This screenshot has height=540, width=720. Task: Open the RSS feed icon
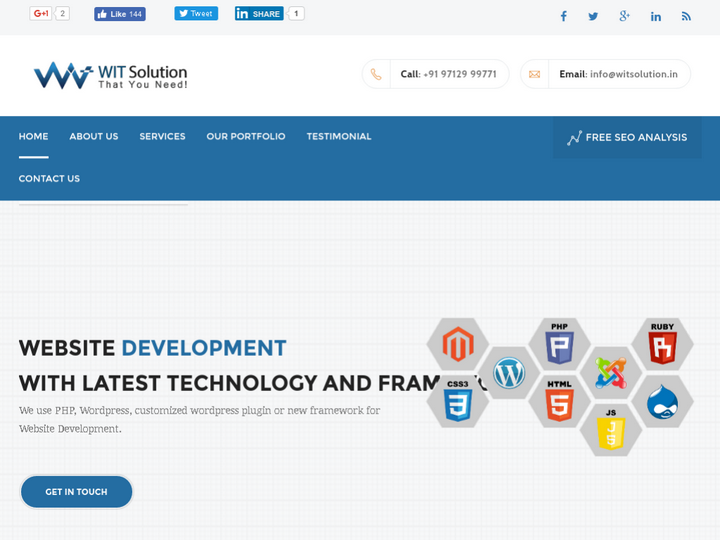[x=686, y=16]
